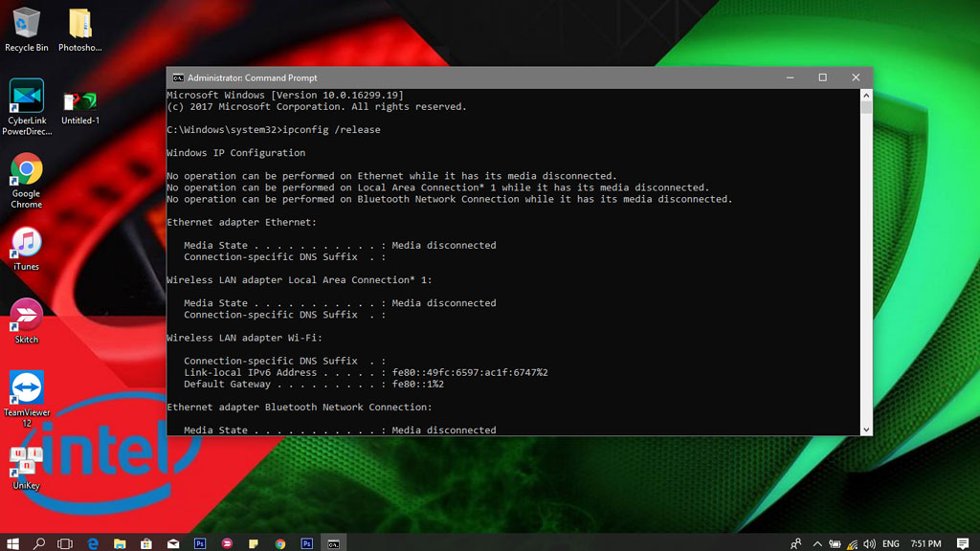Open Skitch from the taskbar

227,543
